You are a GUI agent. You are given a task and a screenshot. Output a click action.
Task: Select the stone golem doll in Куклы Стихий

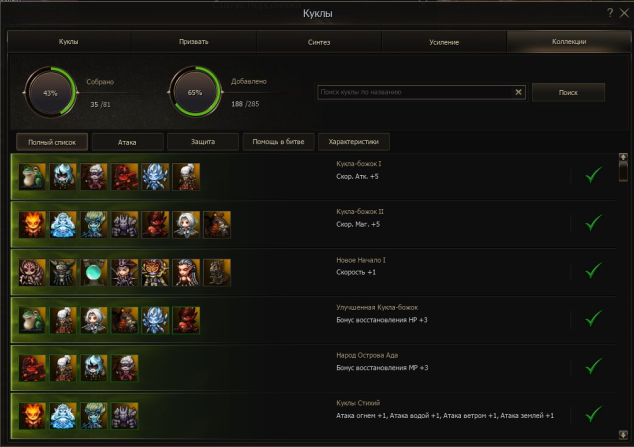coord(125,416)
